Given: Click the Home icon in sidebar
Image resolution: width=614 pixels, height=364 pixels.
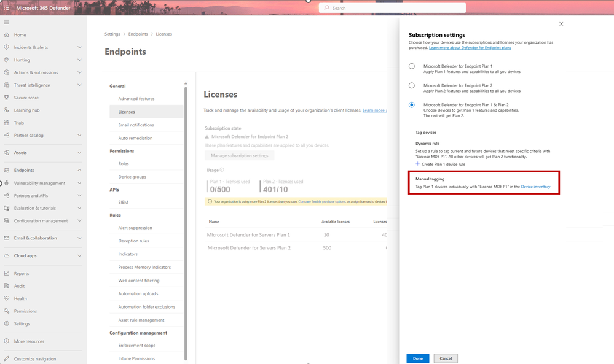Looking at the screenshot, I should (7, 35).
